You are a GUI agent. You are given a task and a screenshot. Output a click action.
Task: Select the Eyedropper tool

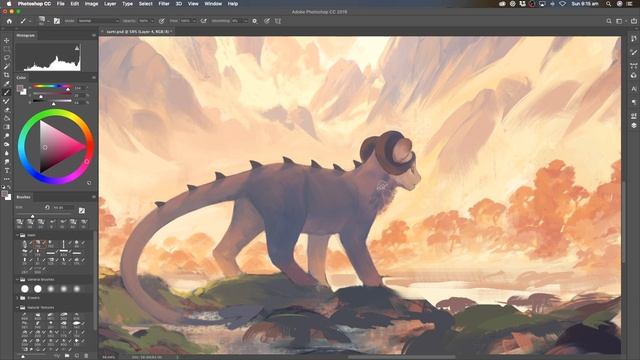pos(7,84)
